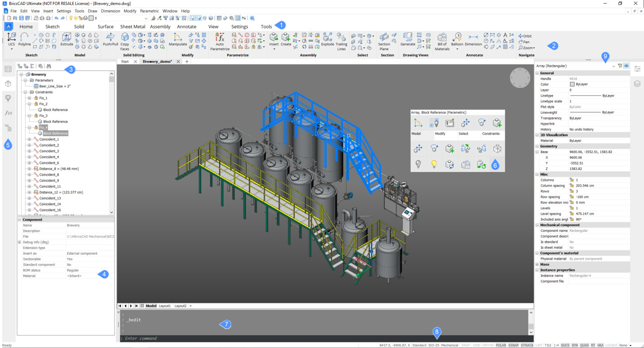Click the Copy Faces tool
Image resolution: width=644 pixels, height=348 pixels.
click(125, 41)
